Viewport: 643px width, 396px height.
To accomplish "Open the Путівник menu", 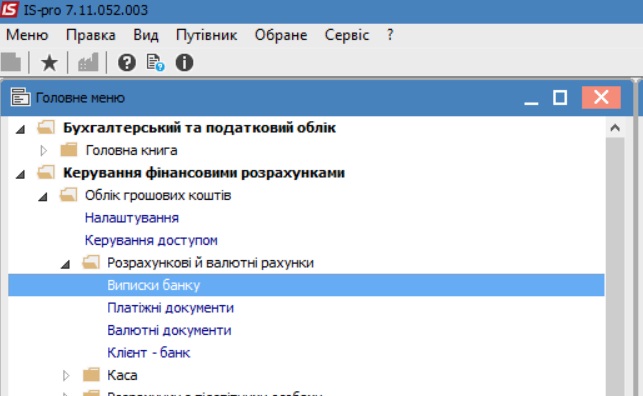I will point(206,35).
